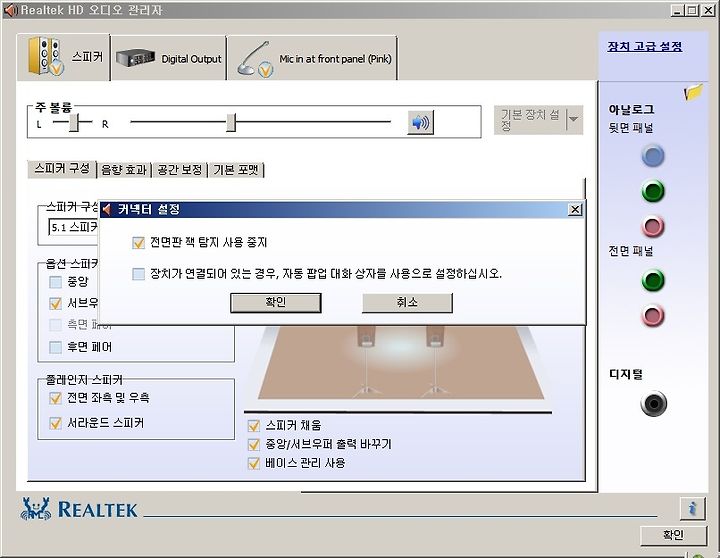
Task: Click the blue rear panel jack
Action: 652,155
